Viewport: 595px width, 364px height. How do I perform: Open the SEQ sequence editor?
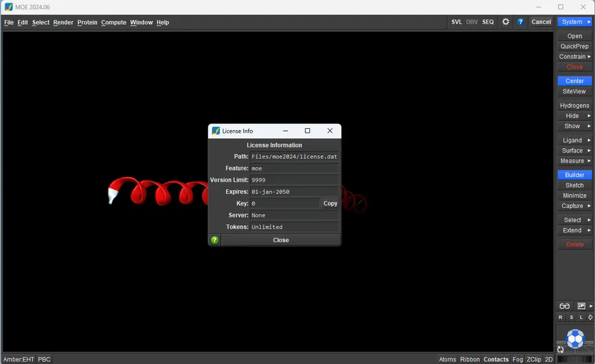[488, 22]
